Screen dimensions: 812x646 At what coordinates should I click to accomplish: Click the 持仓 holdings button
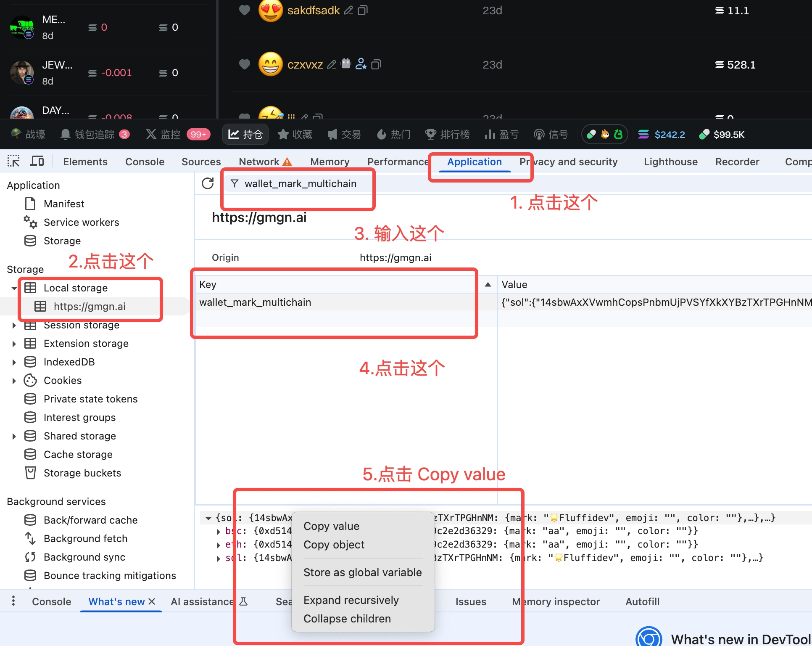click(x=245, y=135)
